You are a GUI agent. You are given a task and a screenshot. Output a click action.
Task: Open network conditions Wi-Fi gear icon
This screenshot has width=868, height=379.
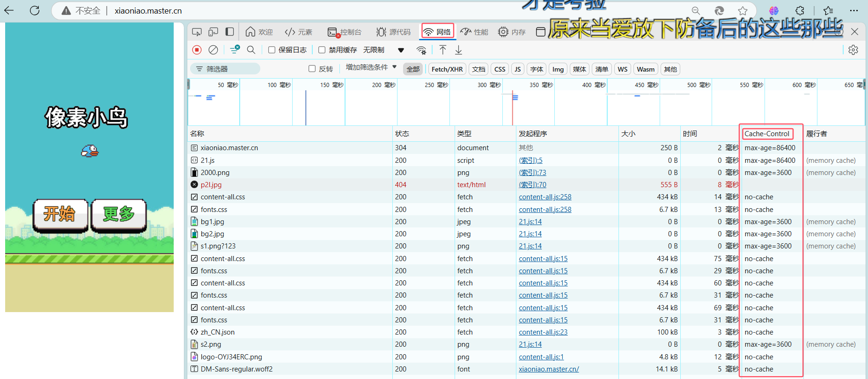[421, 50]
